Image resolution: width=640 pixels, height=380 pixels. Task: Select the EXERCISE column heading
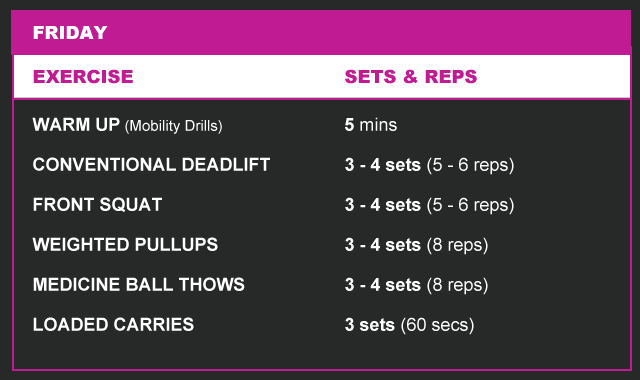pos(83,77)
